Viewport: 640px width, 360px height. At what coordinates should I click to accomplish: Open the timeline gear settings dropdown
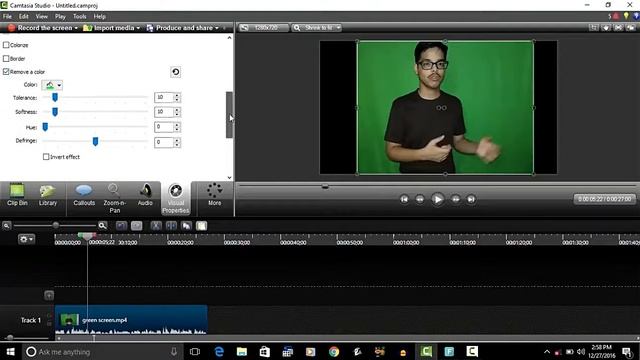pyautogui.click(x=27, y=239)
